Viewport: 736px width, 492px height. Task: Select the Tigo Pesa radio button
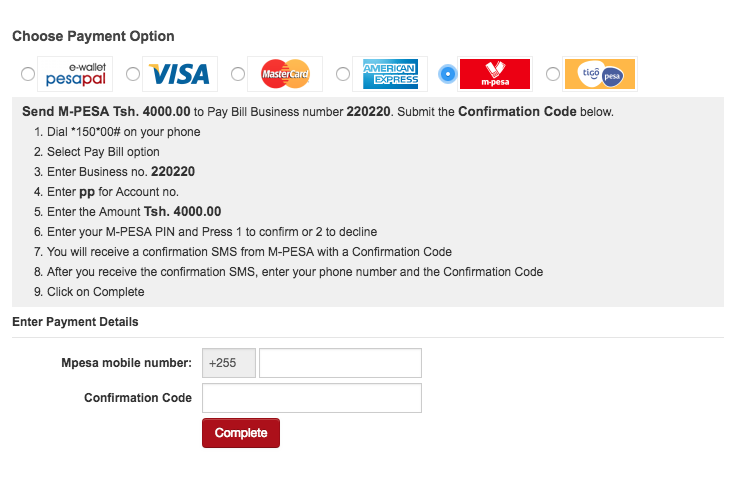click(x=553, y=74)
